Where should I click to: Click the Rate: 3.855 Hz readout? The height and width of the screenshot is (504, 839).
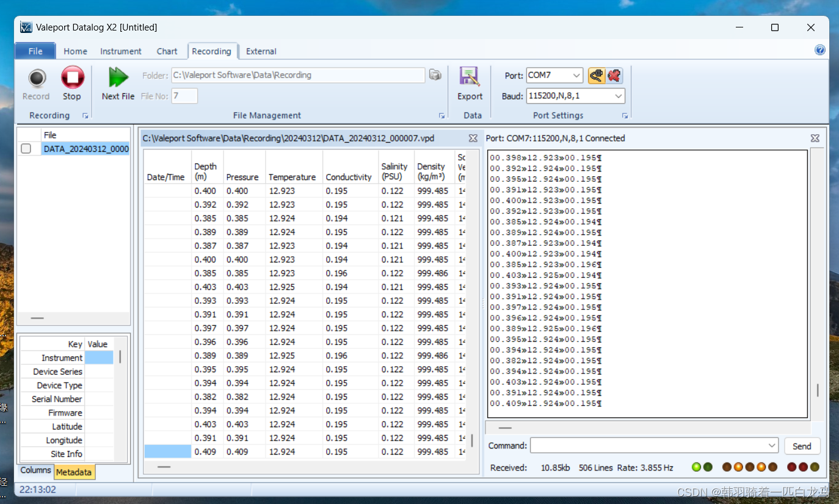[645, 467]
